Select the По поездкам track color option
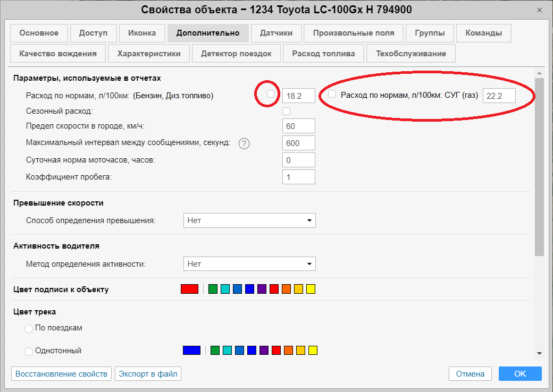Screen dimensions: 553x392 29,329
